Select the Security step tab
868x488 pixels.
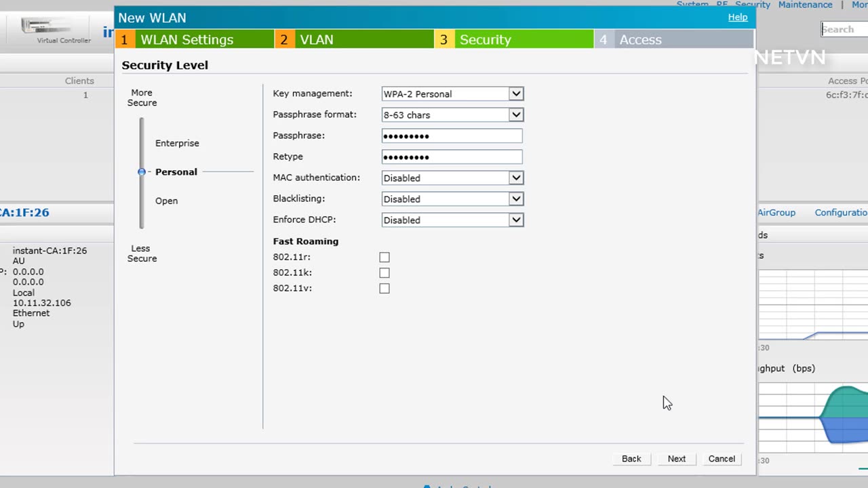coord(514,39)
